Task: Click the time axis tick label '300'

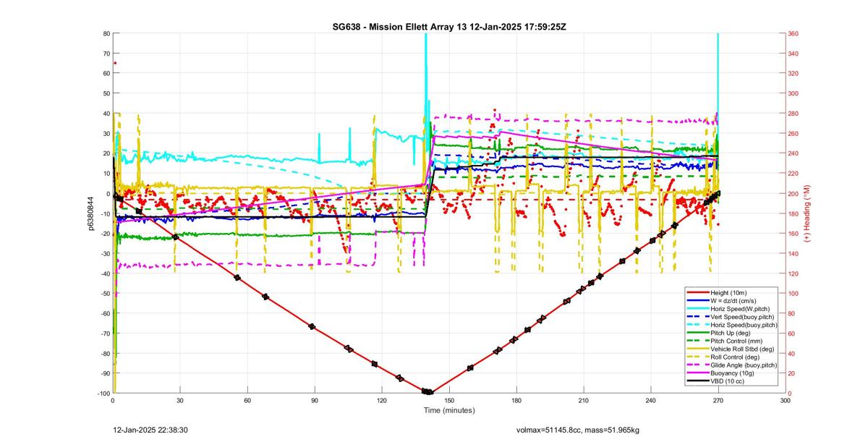Action: (786, 400)
